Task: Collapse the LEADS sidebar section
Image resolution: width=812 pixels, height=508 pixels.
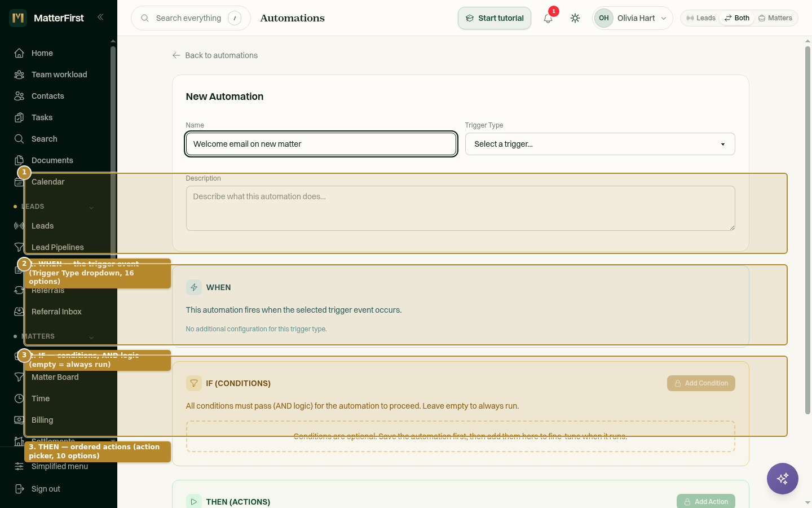Action: pos(91,208)
